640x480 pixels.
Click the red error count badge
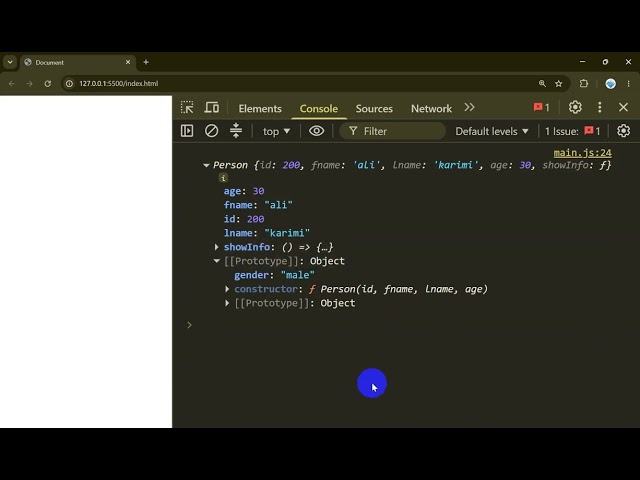(x=541, y=107)
